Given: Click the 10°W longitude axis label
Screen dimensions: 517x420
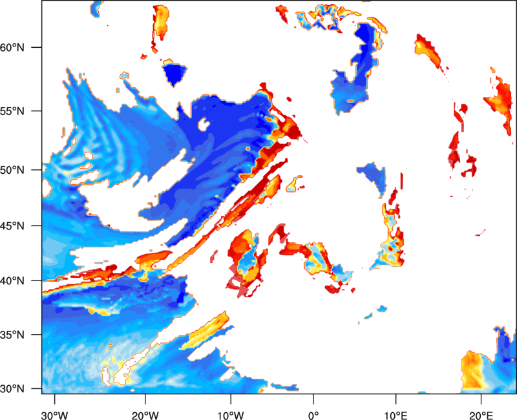Looking at the screenshot, I should (x=231, y=415).
